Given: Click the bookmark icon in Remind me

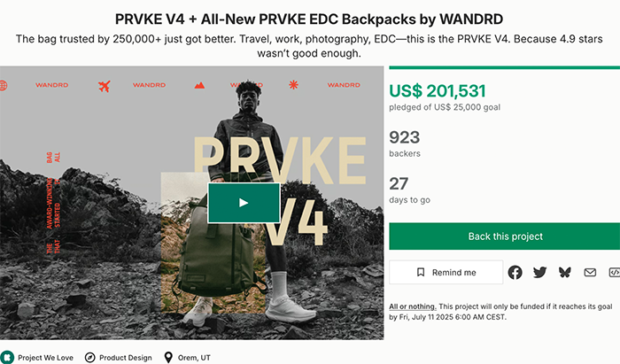Looking at the screenshot, I should [421, 272].
